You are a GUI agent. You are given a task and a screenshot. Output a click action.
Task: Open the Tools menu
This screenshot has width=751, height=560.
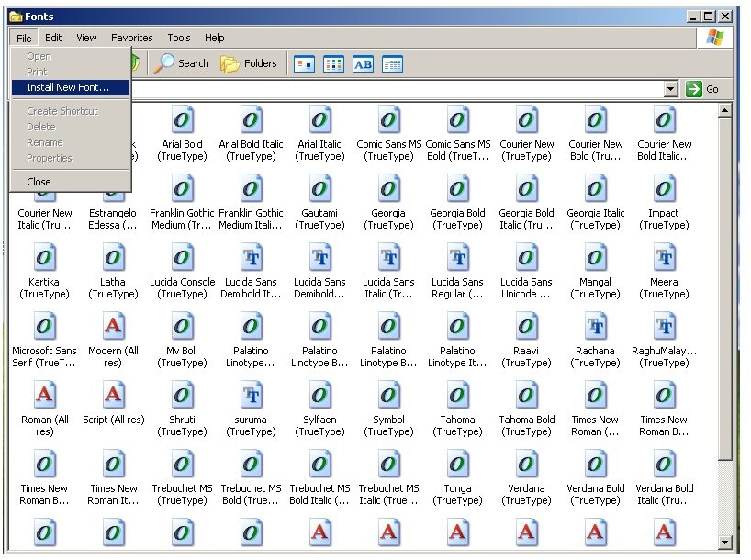(x=179, y=38)
